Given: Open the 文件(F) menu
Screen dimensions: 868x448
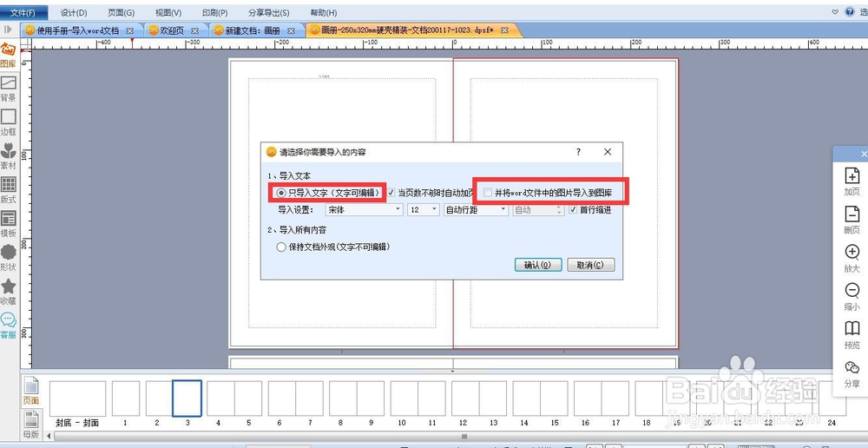Looking at the screenshot, I should click(23, 13).
